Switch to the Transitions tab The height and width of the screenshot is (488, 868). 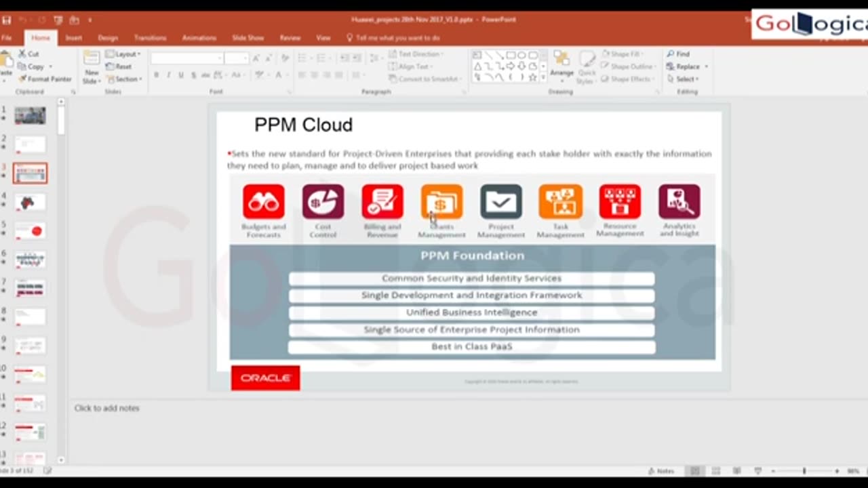click(150, 38)
